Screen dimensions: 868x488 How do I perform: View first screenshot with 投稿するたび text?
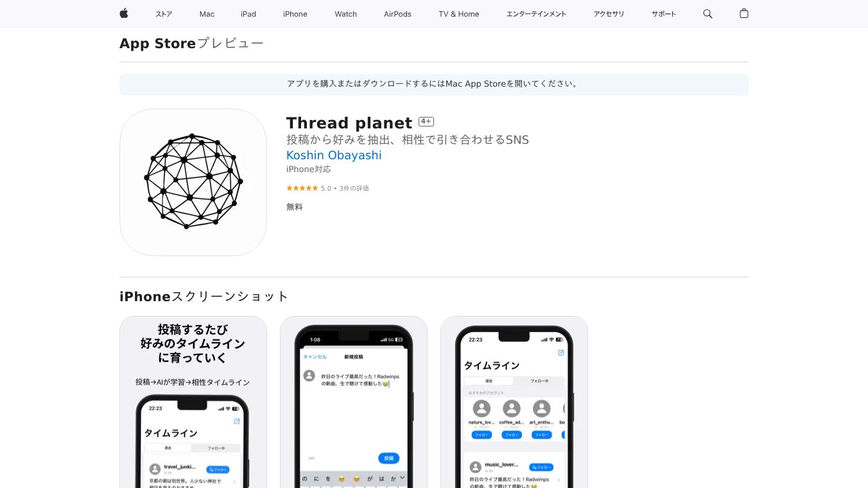point(193,402)
